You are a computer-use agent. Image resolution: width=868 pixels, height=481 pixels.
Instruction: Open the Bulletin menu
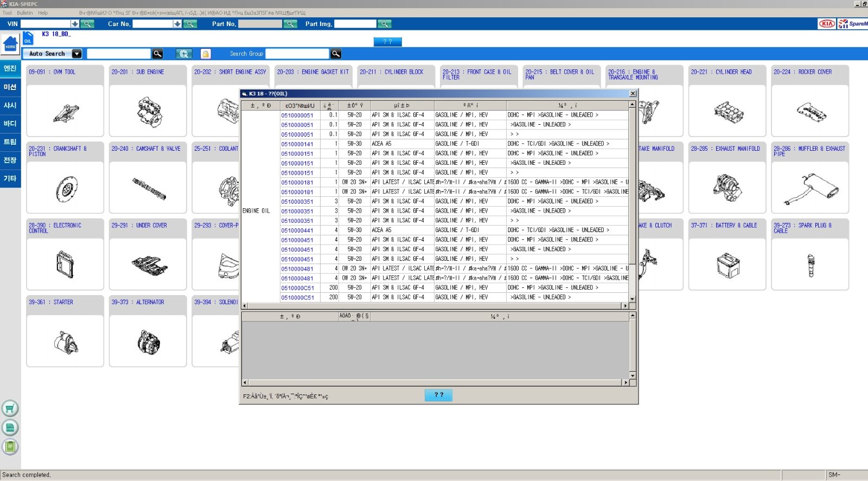click(24, 12)
